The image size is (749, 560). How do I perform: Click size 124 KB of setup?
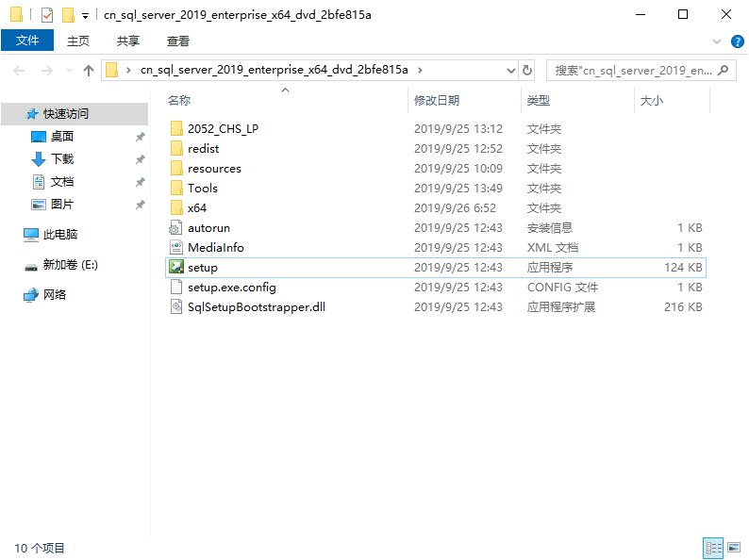click(683, 268)
